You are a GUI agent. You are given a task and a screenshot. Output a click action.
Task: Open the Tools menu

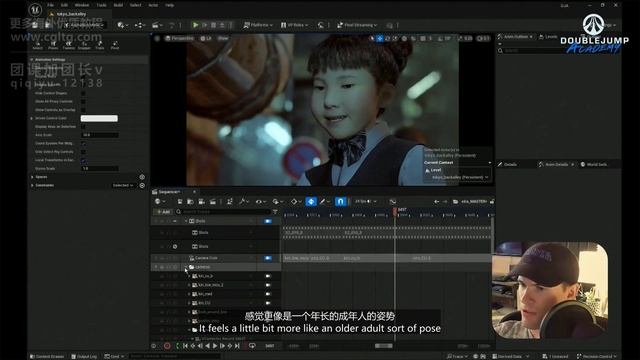pos(101,5)
